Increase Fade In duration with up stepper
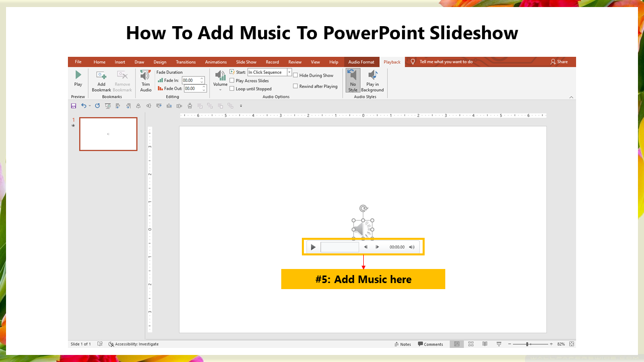This screenshot has height=362, width=644. [202, 78]
